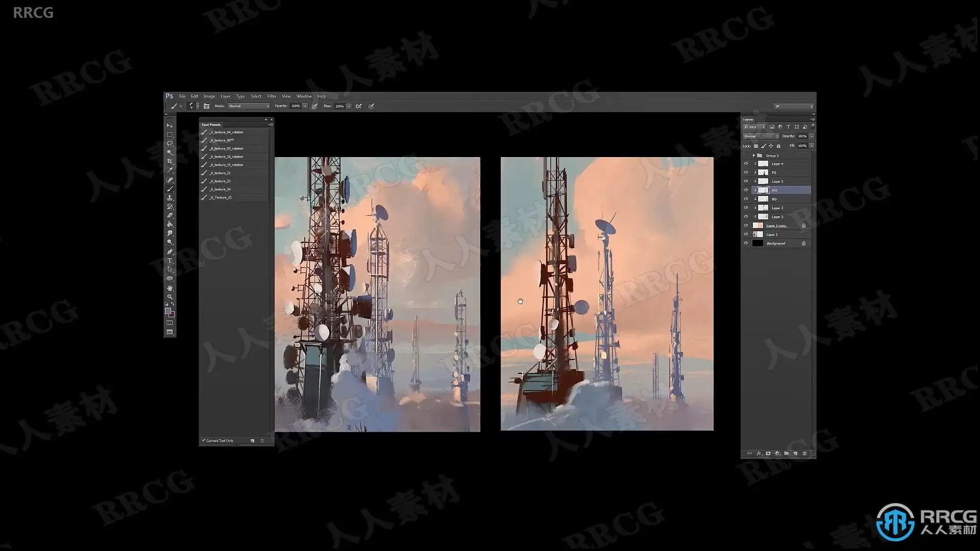Toggle visibility of Layer 4

coord(746,164)
